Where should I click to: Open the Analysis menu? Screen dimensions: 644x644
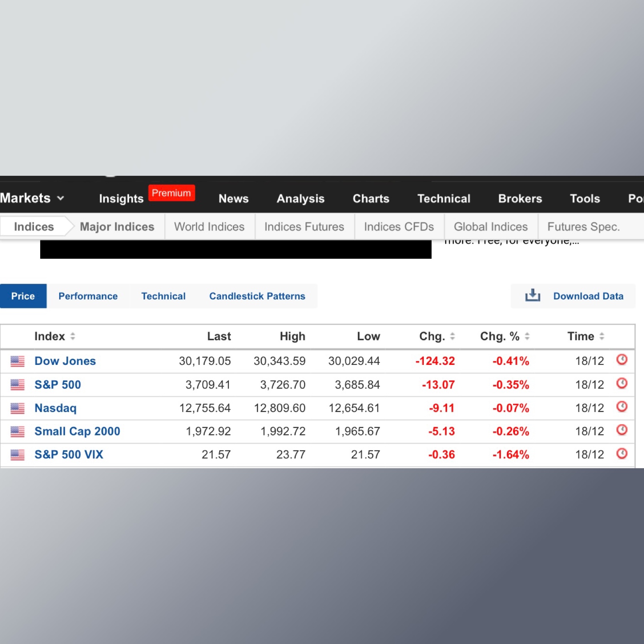click(x=301, y=198)
